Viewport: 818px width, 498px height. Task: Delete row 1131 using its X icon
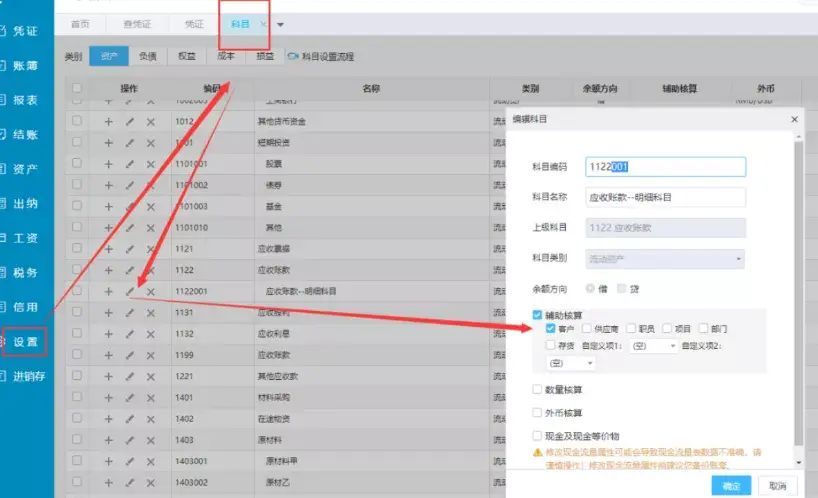[151, 313]
